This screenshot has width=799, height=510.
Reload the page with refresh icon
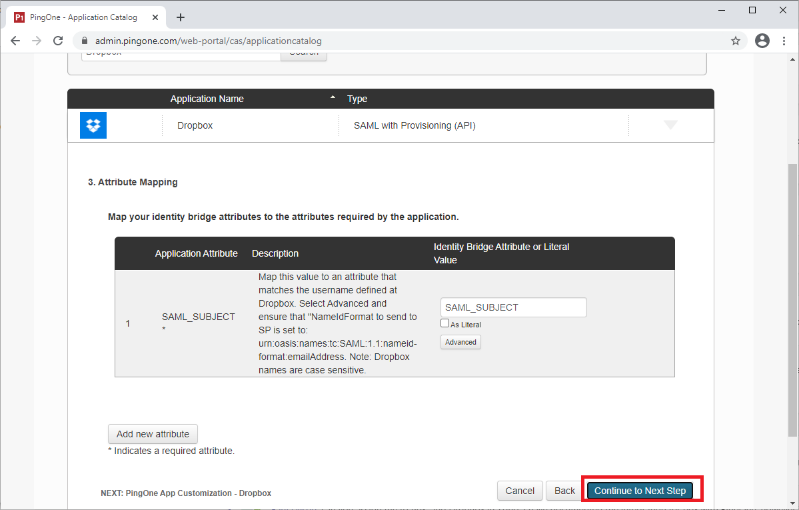[59, 41]
